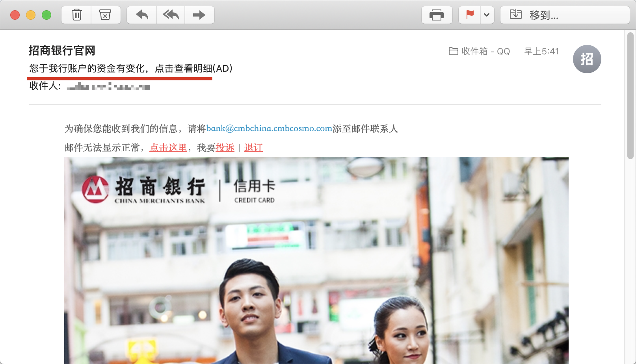Viewport: 636px width, 364px height.
Task: Delete the message with the trash icon
Action: coord(76,15)
